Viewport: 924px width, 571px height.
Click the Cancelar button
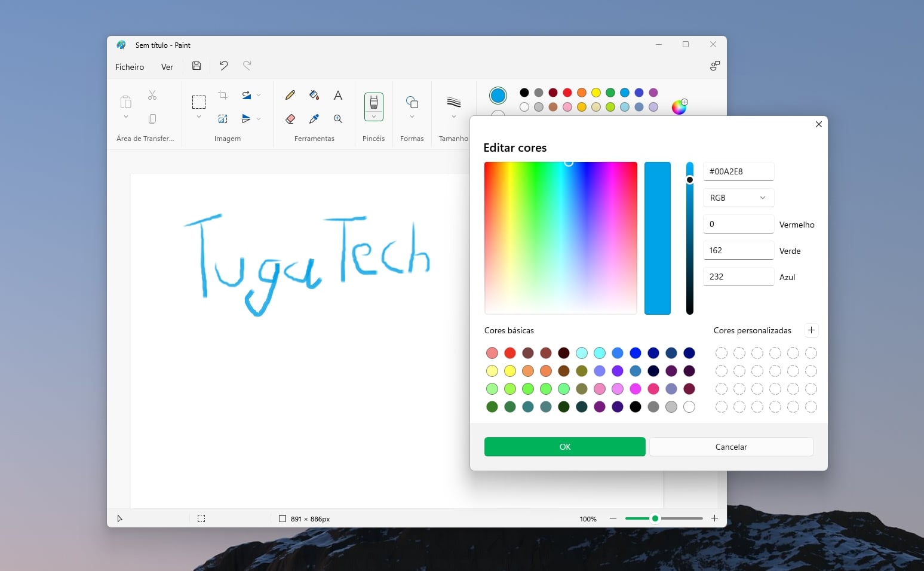[731, 447]
